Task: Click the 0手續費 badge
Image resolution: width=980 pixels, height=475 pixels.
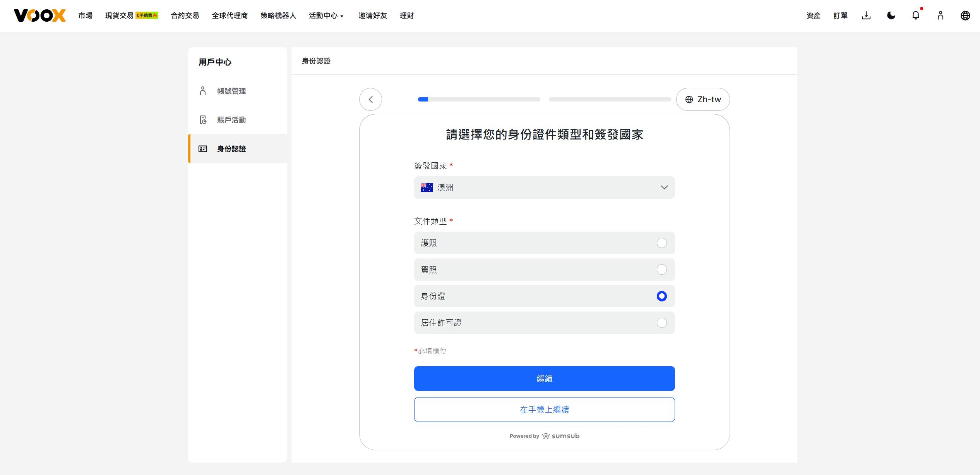Action: pyautogui.click(x=147, y=15)
